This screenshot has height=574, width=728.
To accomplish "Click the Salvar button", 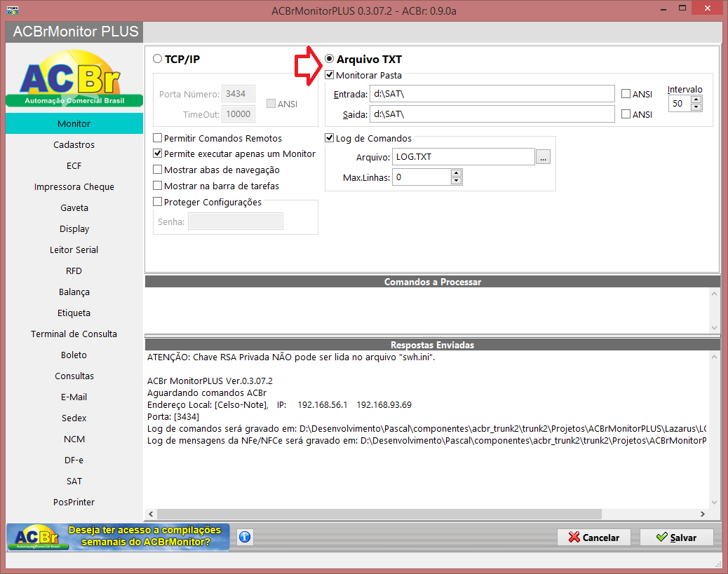I will pyautogui.click(x=677, y=538).
